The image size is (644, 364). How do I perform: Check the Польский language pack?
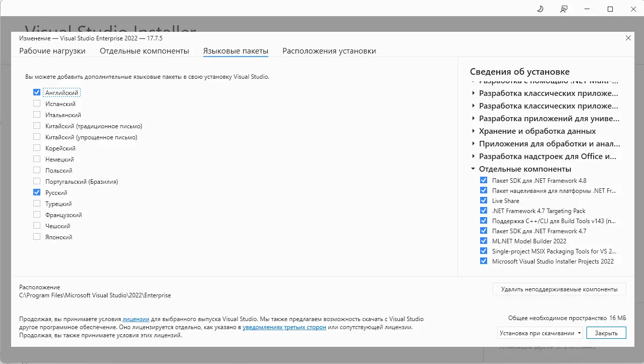[37, 170]
